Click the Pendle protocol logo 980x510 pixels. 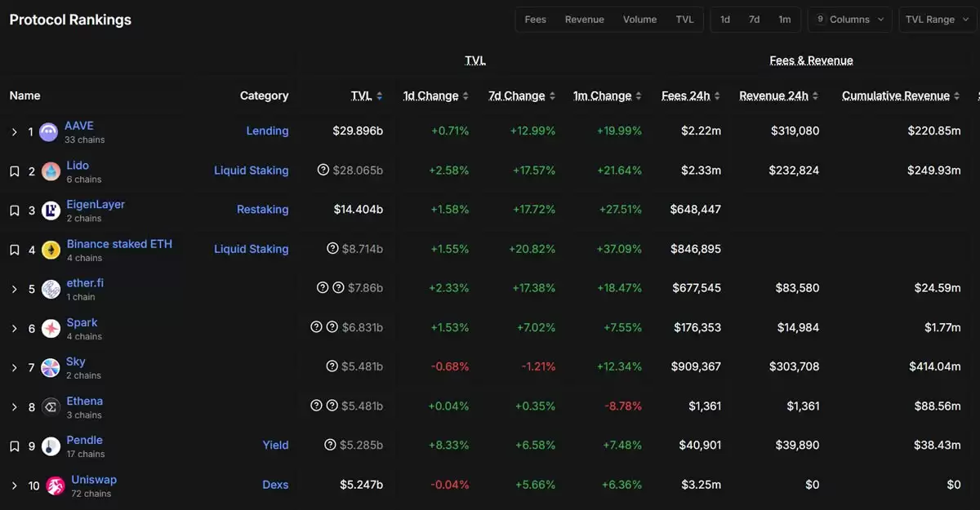coord(51,446)
